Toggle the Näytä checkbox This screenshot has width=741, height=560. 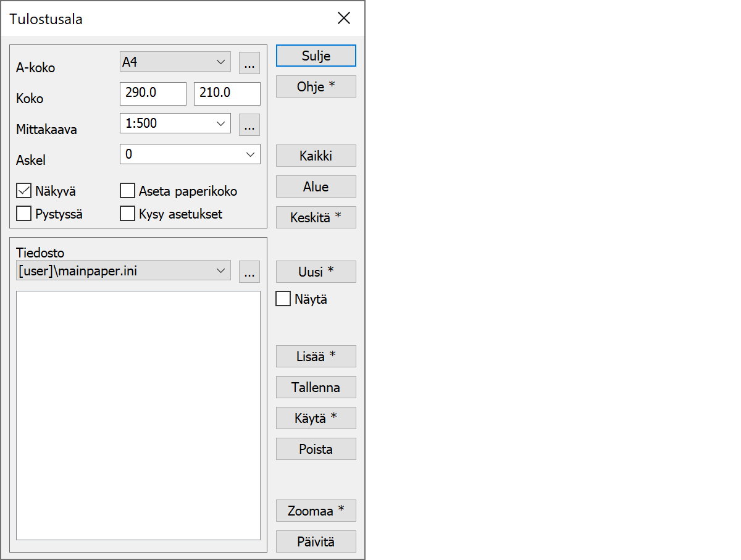[x=283, y=299]
